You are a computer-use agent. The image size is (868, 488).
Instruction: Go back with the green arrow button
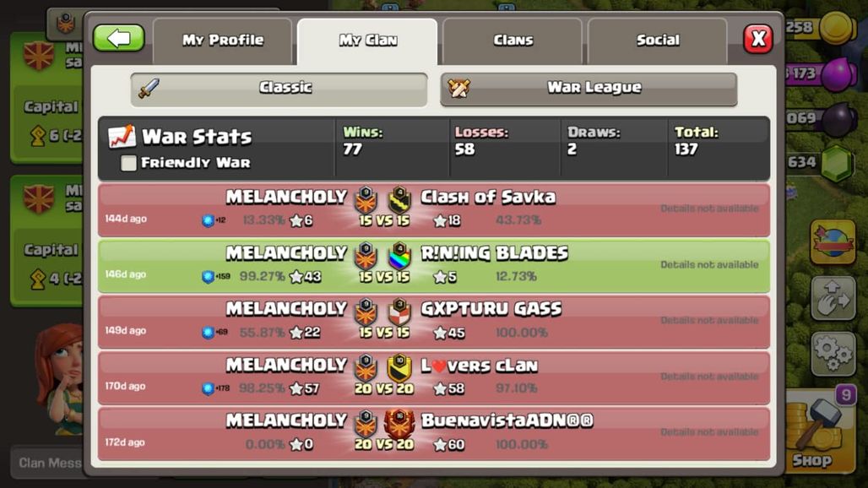click(x=118, y=39)
